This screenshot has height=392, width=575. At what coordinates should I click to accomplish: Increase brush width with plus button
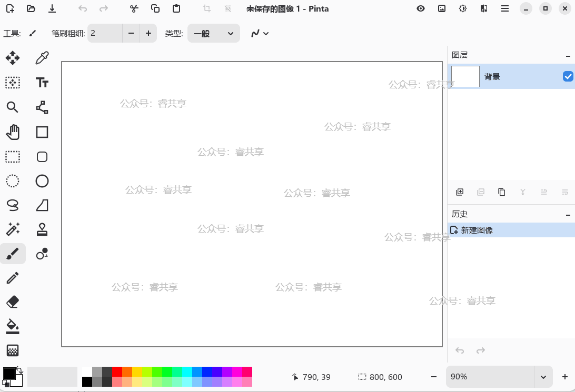tap(148, 33)
